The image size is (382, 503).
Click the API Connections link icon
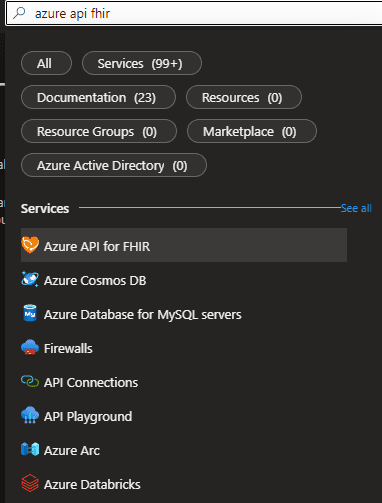tap(30, 381)
